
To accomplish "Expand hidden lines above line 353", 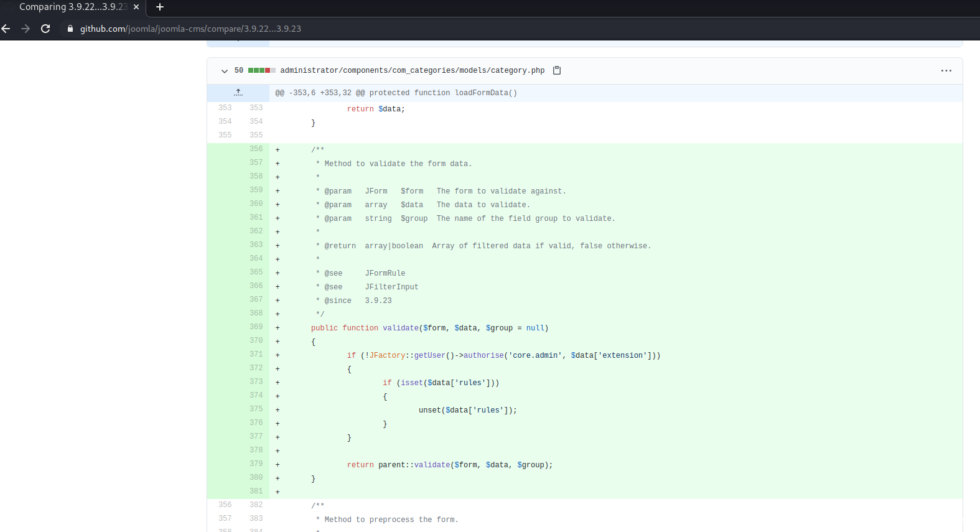I will click(238, 93).
